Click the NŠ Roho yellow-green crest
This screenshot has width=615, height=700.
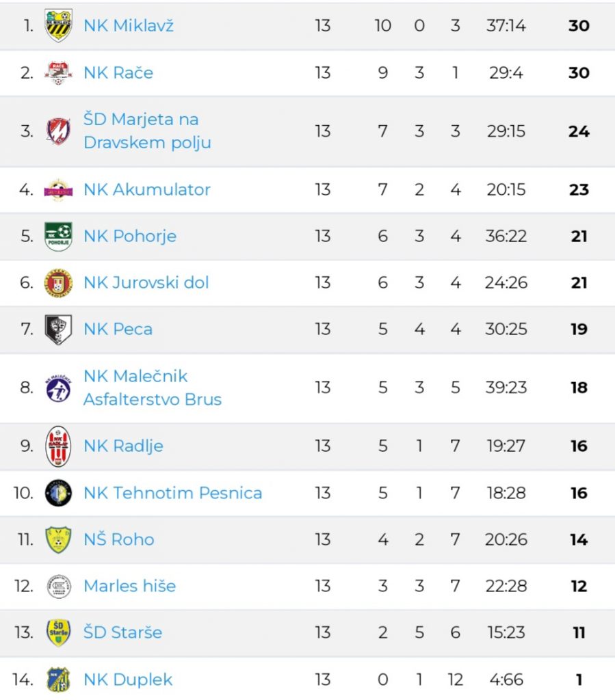(x=59, y=539)
